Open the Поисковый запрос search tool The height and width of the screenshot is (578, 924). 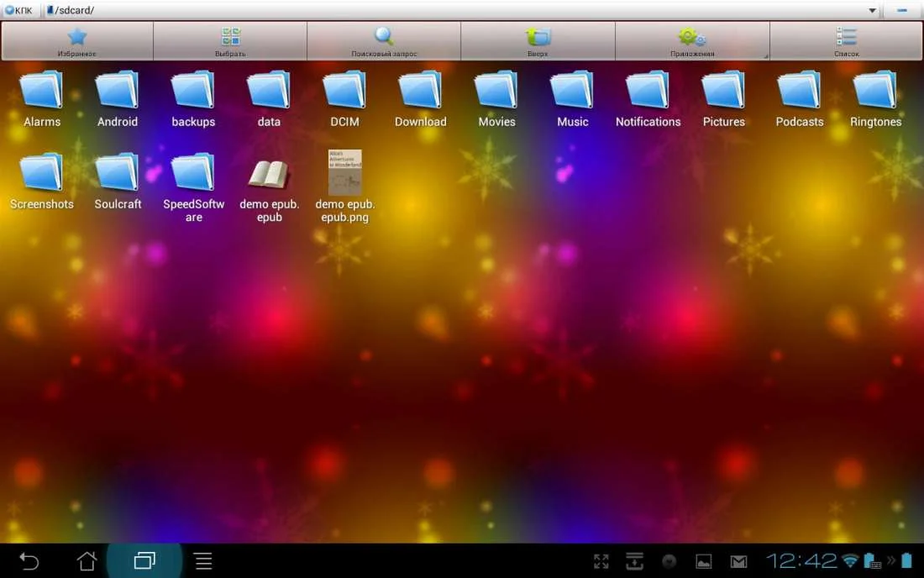[384, 39]
